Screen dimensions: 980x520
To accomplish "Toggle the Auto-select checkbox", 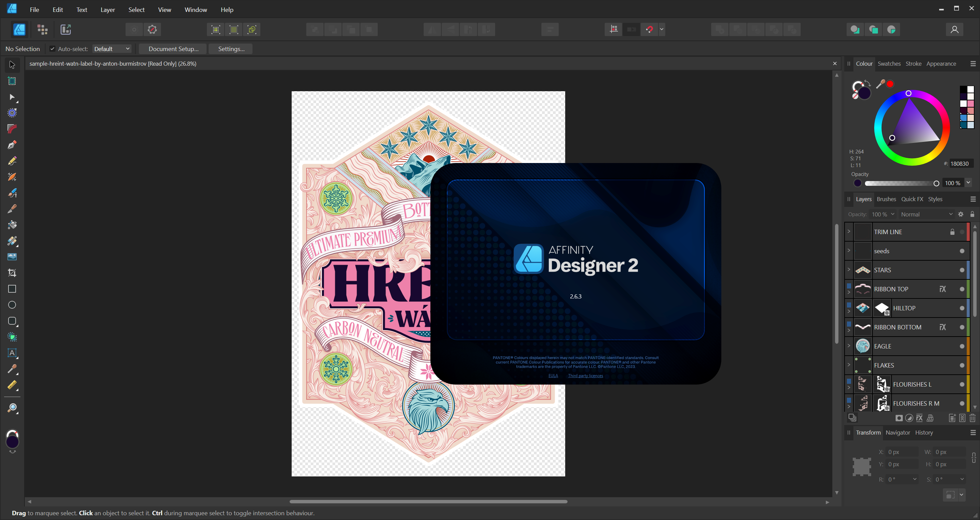I will (x=52, y=49).
